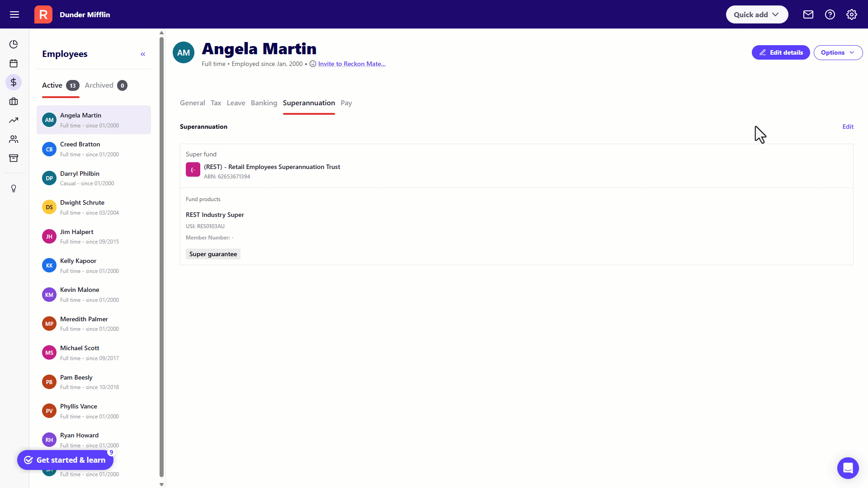This screenshot has width=868, height=488.
Task: Open the lightbulb tips icon
Action: tap(14, 188)
